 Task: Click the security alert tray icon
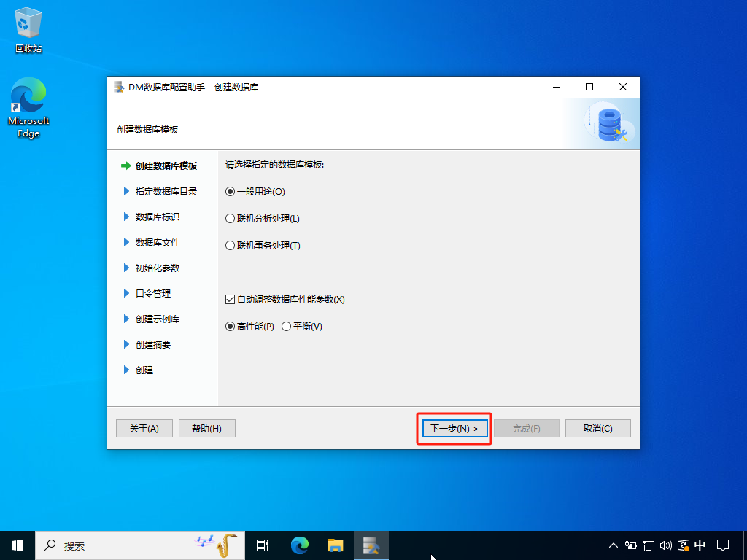point(683,545)
